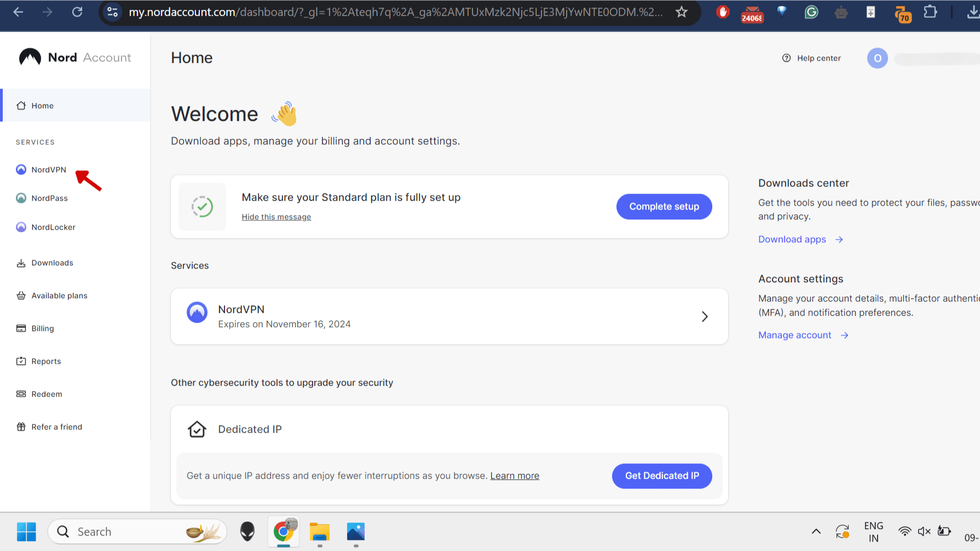Viewport: 980px width, 551px height.
Task: Click the taskbar Search box
Action: (137, 532)
